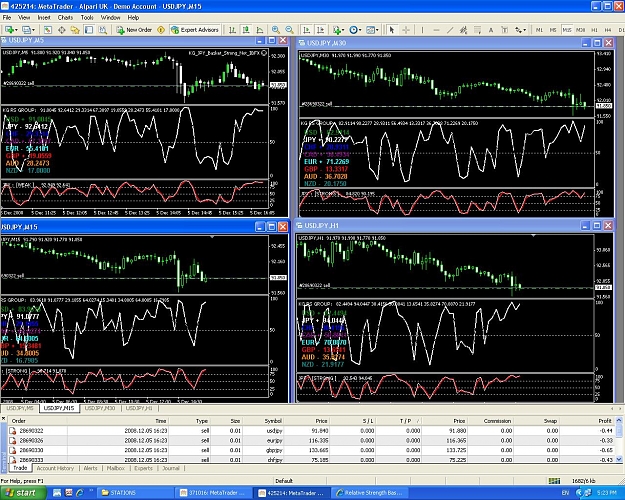Open the Strategy Tester icon
The height and width of the screenshot is (500, 625).
click(x=102, y=30)
